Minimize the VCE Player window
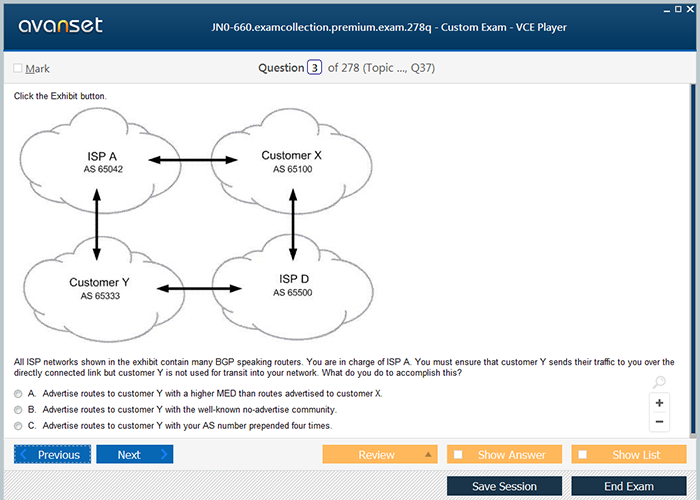Screen dimensions: 700x500 (667, 9)
